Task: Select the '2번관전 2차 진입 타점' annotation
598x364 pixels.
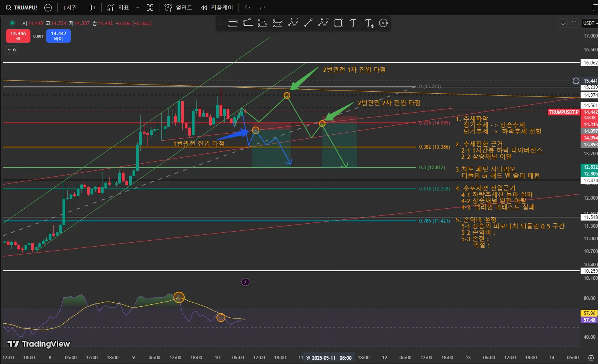Action: [x=389, y=103]
